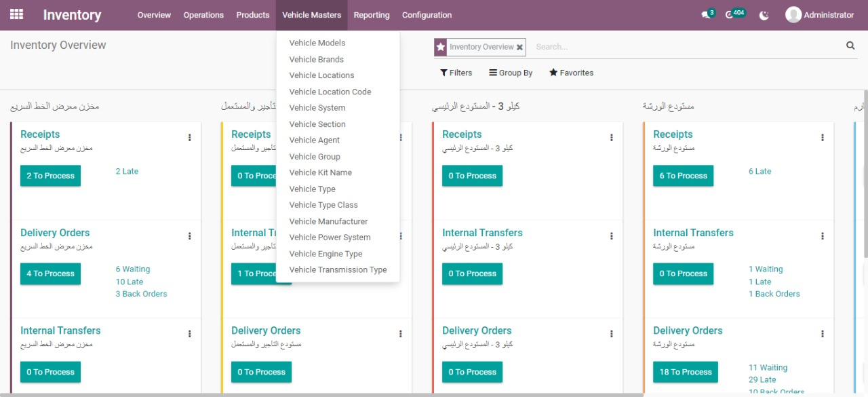Expand the Favorites dropdown
This screenshot has height=397, width=868.
571,73
